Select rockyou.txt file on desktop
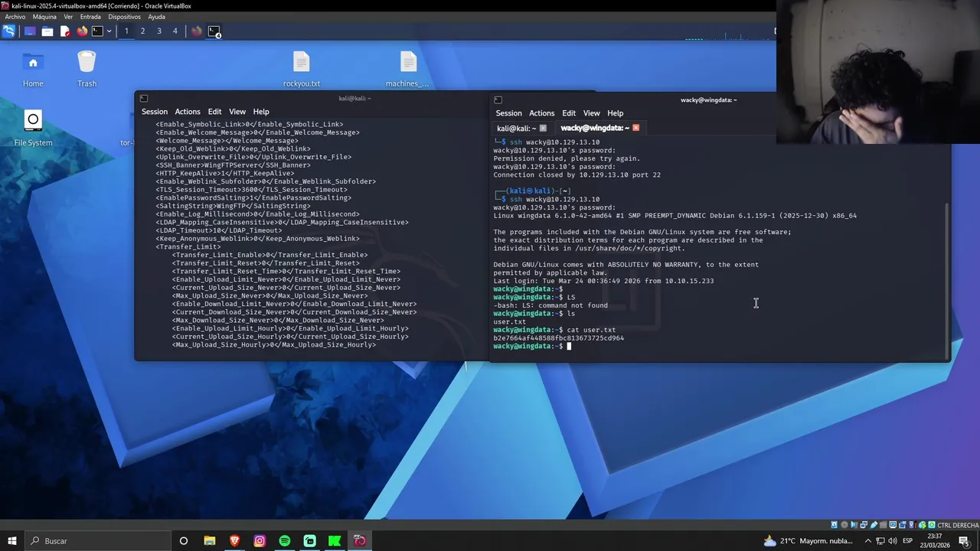Screen dimensions: 980x551 301,69
